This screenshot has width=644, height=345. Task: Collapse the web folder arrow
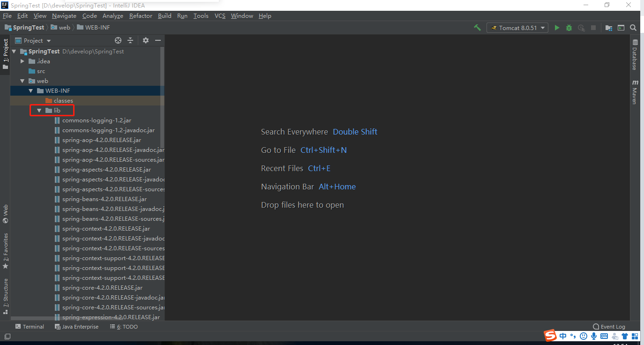click(x=22, y=81)
